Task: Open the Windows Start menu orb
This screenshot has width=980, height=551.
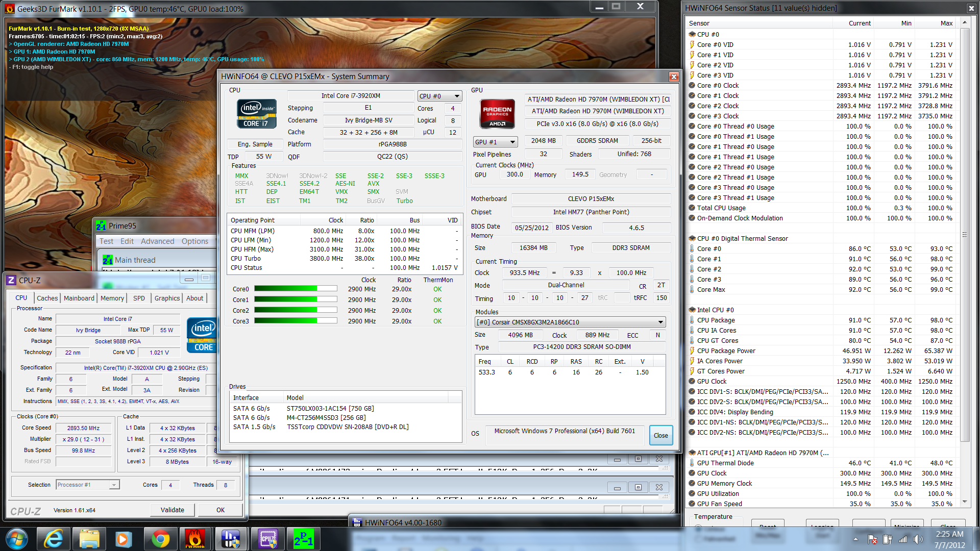Action: (17, 539)
